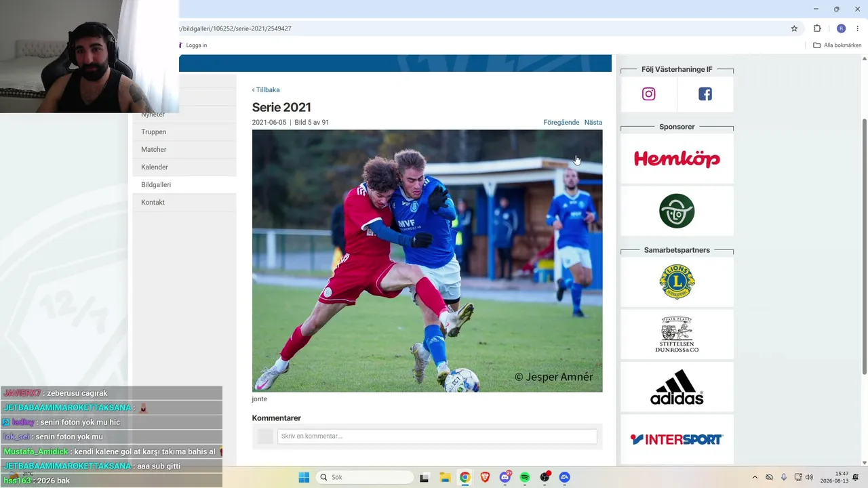Open Chrome three-dot menu
The image size is (868, 488).
pyautogui.click(x=858, y=28)
